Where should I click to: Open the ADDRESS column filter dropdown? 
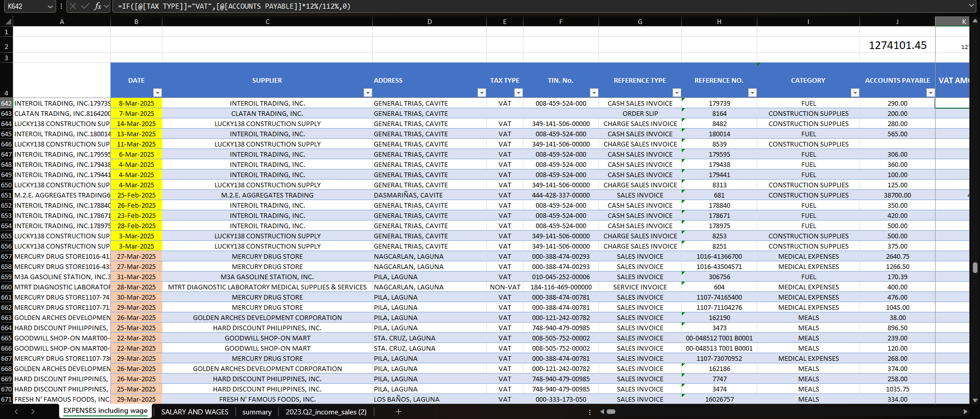(482, 92)
